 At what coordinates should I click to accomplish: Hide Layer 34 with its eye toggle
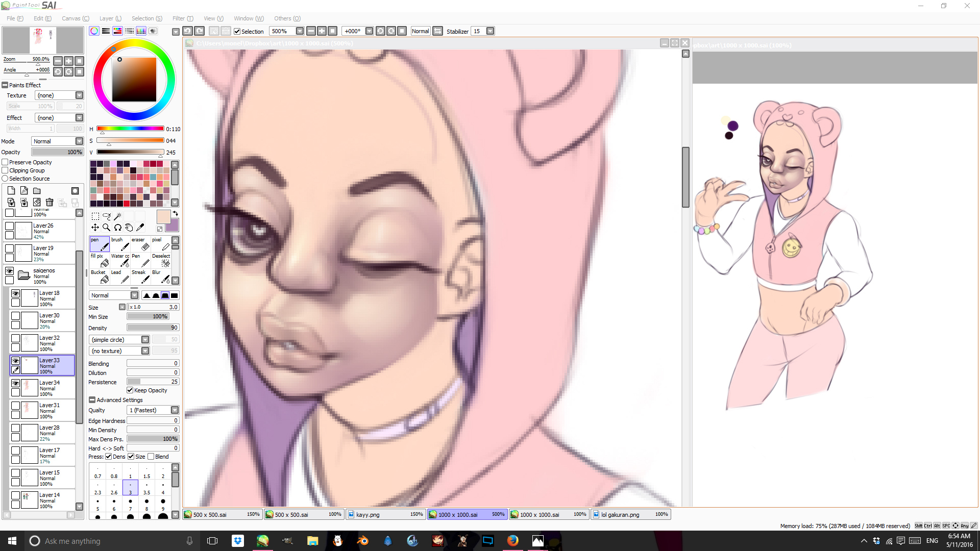pyautogui.click(x=15, y=383)
